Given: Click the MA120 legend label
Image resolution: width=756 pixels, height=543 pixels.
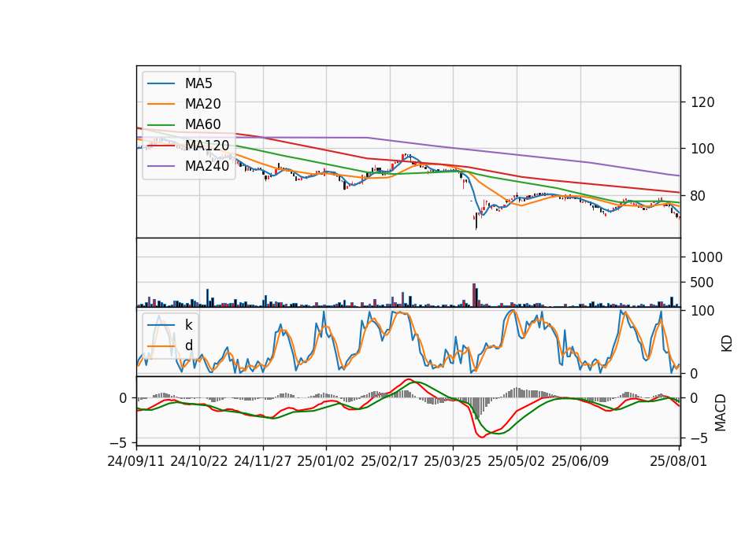Looking at the screenshot, I should (207, 146).
